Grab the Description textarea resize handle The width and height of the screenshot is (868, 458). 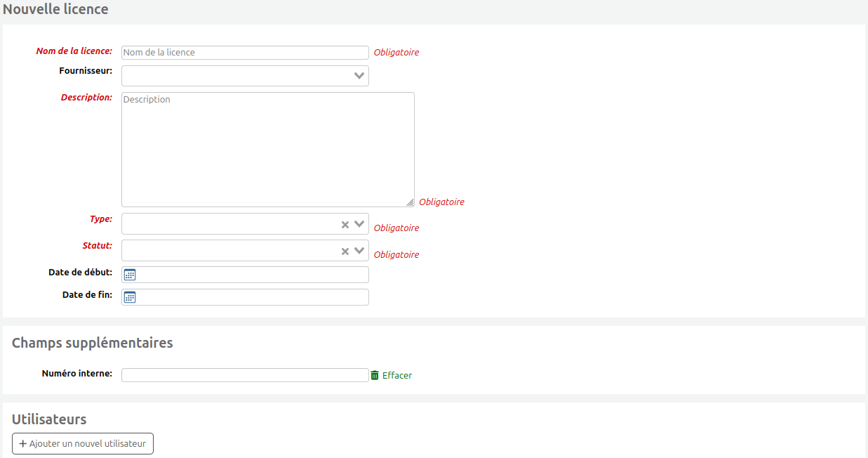(410, 202)
